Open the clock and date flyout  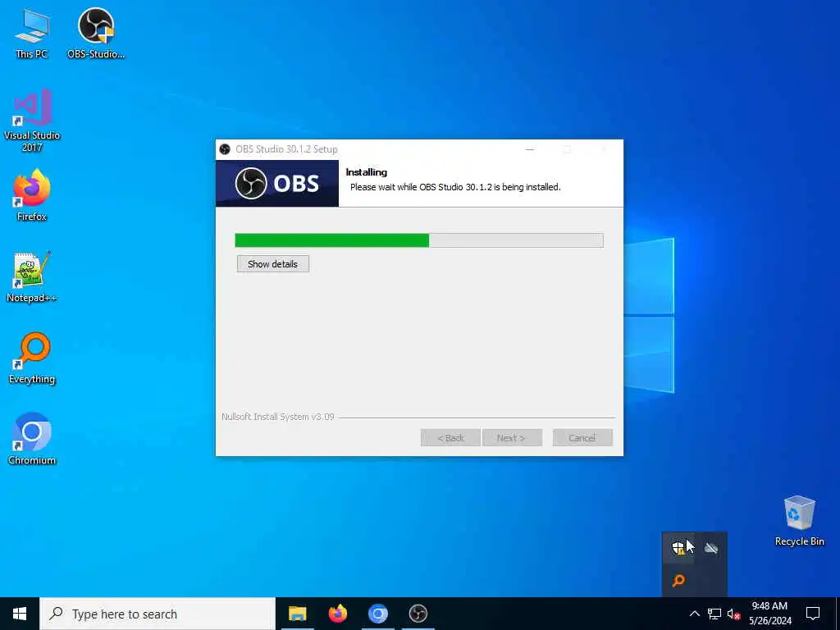tap(769, 614)
